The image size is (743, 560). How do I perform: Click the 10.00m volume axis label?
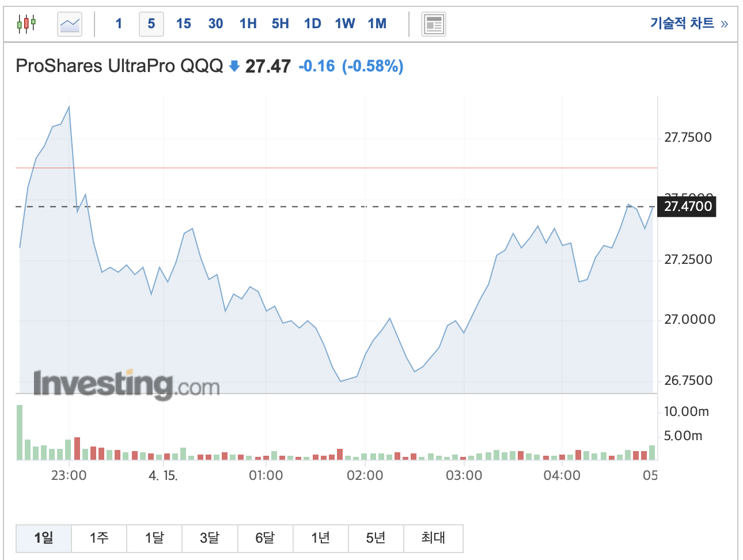point(686,412)
